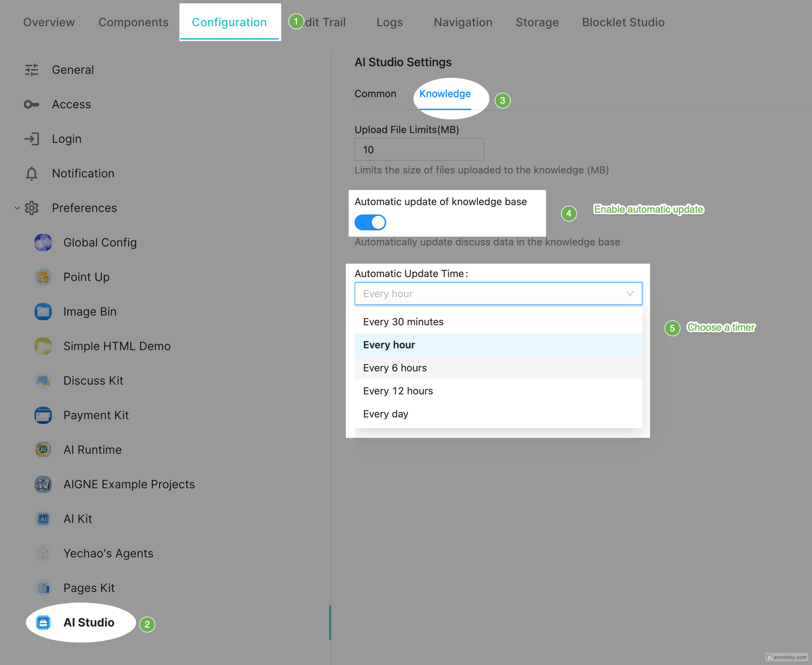Open the Blocklet Studio tab

click(623, 22)
